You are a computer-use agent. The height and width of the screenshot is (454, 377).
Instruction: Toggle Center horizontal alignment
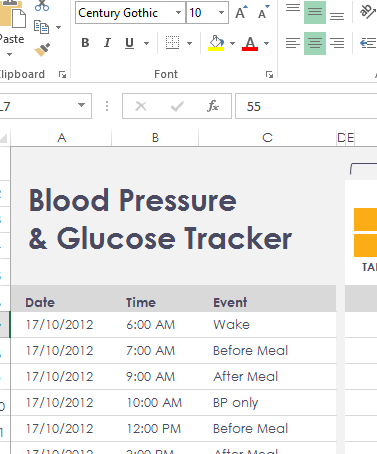tap(315, 43)
